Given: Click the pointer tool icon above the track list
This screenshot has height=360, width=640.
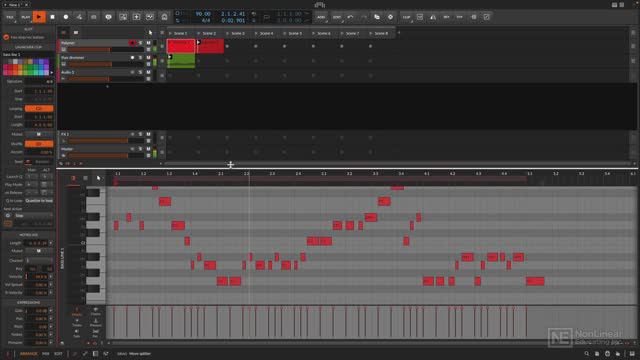Looking at the screenshot, I should tap(150, 33).
